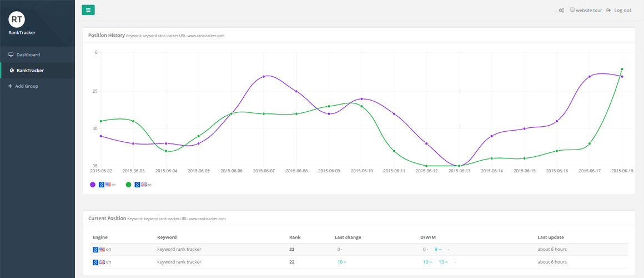
Task: Click the Log out link
Action: click(622, 10)
